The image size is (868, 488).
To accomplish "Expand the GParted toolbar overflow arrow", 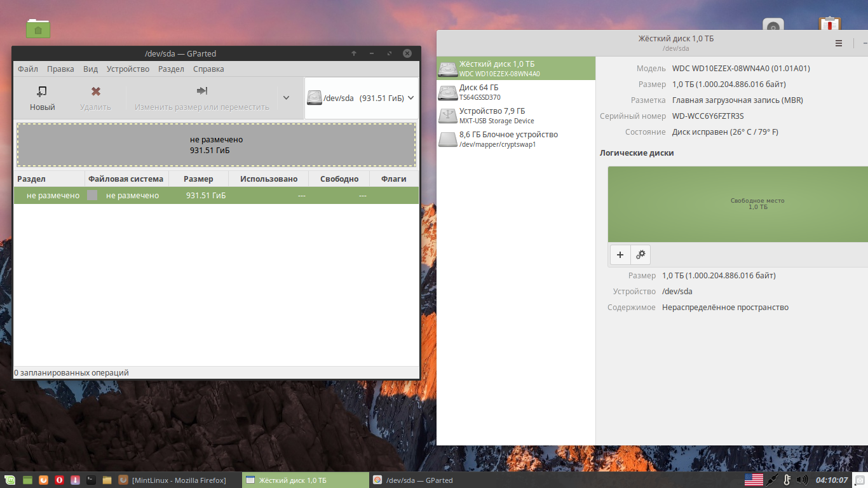I will click(286, 98).
